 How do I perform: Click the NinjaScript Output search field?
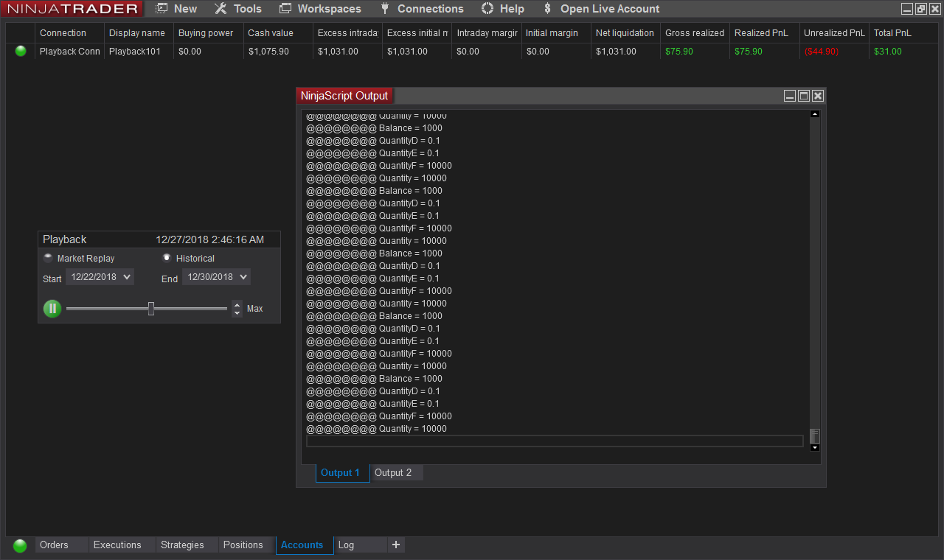[x=555, y=441]
